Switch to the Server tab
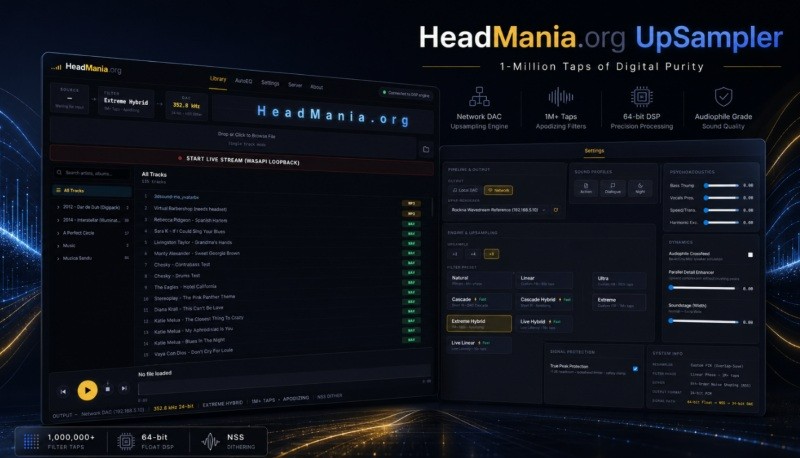The width and height of the screenshot is (800, 458). [295, 85]
